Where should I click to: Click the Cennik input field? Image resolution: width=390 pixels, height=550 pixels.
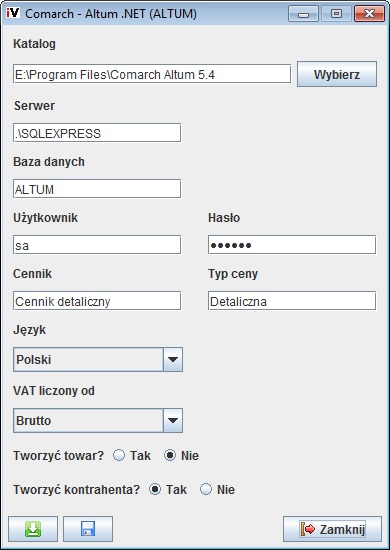tap(97, 301)
